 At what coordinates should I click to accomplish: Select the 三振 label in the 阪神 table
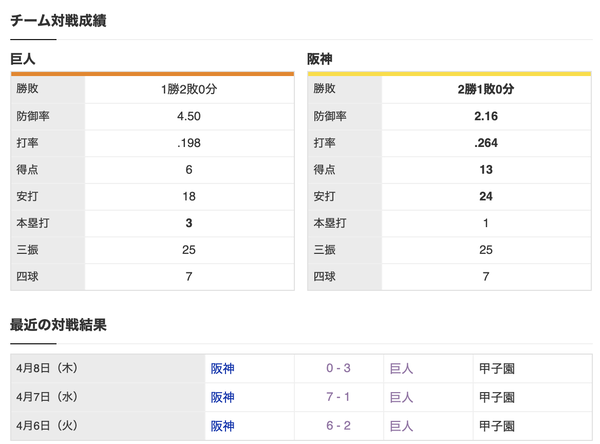324,250
